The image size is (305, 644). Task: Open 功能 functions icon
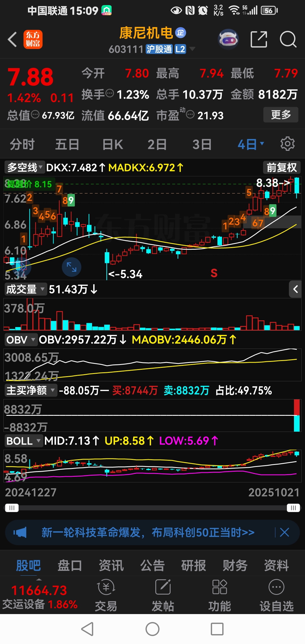point(220,595)
